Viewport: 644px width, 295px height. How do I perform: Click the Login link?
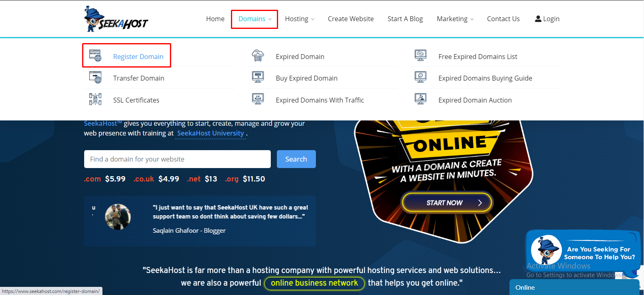547,19
